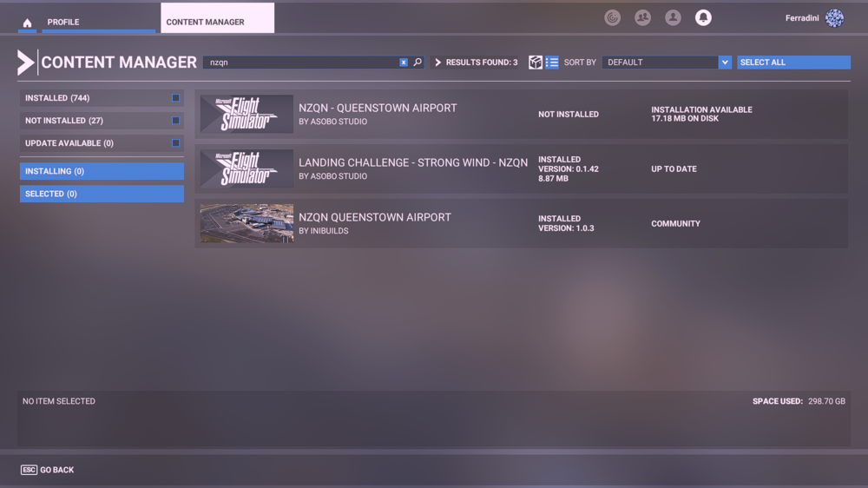Screen dimensions: 868x488
Task: Click the Not Installed status text
Action: click(x=568, y=114)
